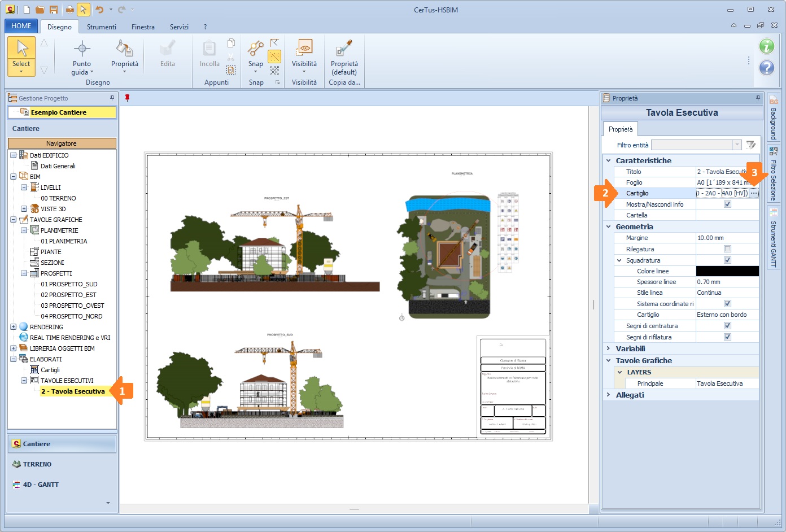Expand the Variabili section

click(609, 348)
